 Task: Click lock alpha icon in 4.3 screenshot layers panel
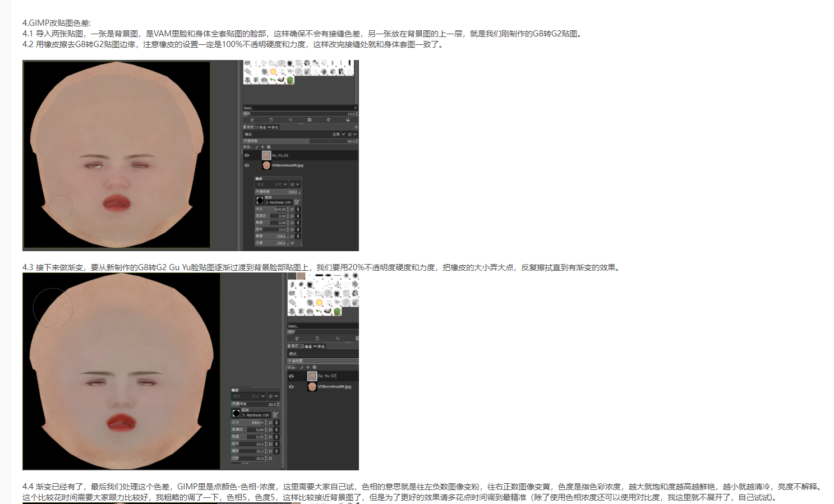click(x=314, y=367)
